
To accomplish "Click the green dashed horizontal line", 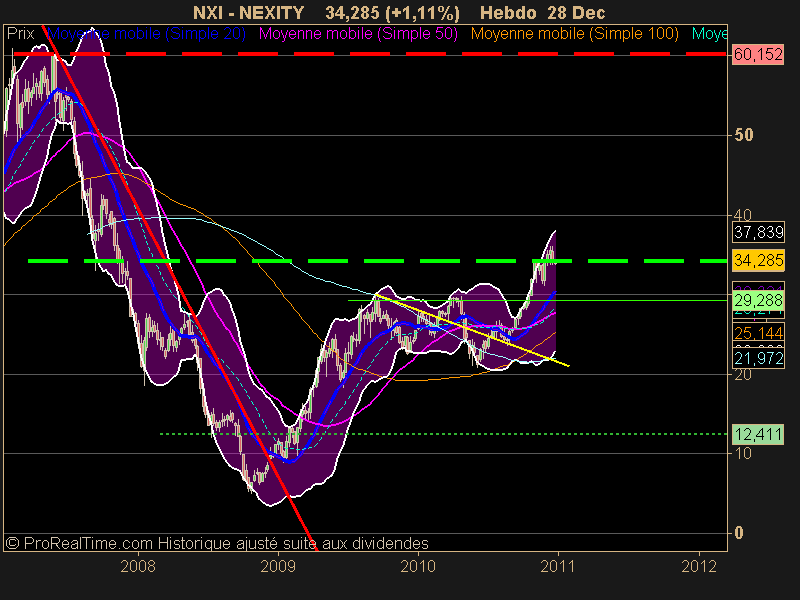I will click(378, 261).
